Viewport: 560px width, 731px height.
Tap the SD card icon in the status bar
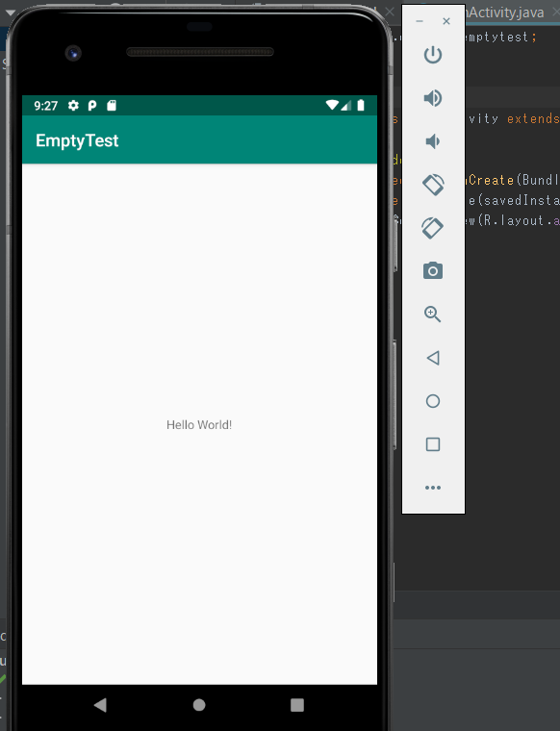(112, 106)
